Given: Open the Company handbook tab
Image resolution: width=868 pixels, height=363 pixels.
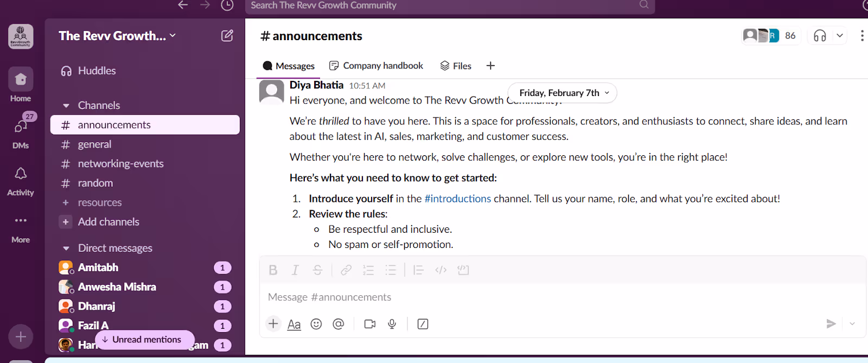Looking at the screenshot, I should click(x=376, y=66).
